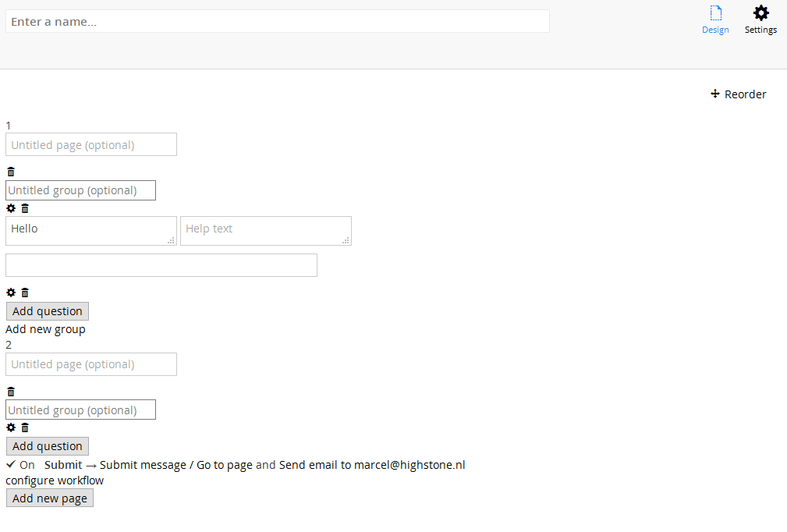
Task: Focus the Enter a name field
Action: (278, 22)
